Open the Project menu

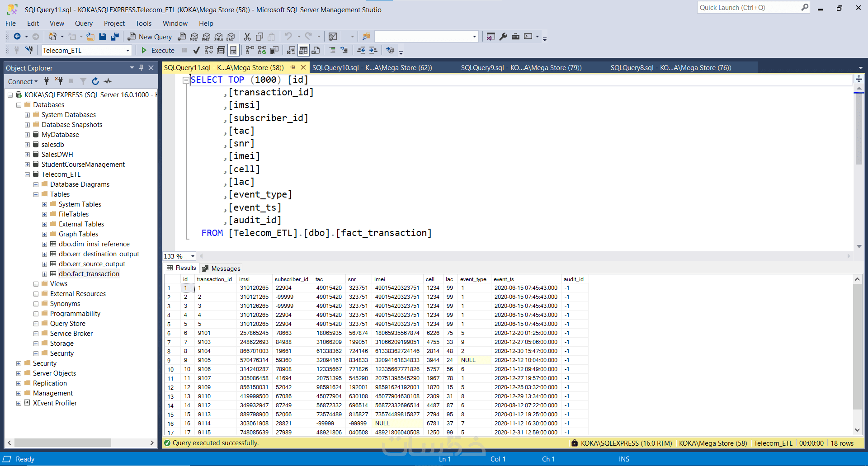[114, 24]
